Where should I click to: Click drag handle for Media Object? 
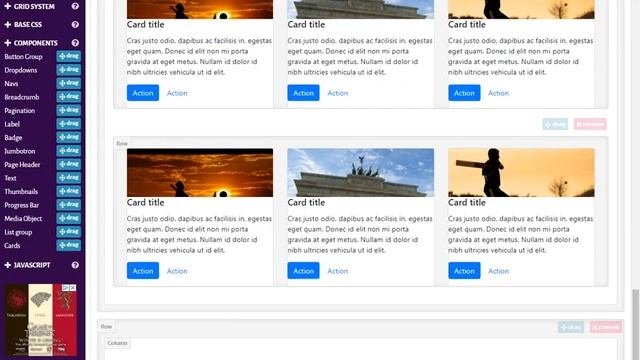pos(69,218)
